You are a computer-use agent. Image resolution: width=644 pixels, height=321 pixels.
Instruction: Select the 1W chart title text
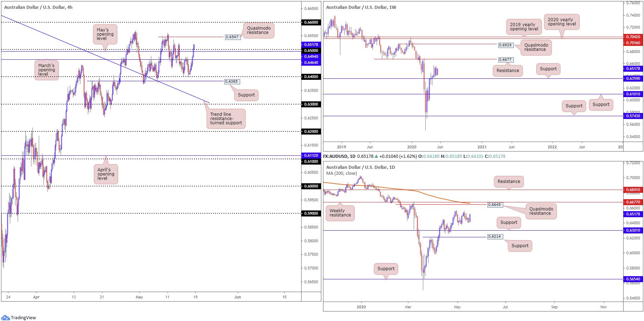pyautogui.click(x=361, y=7)
